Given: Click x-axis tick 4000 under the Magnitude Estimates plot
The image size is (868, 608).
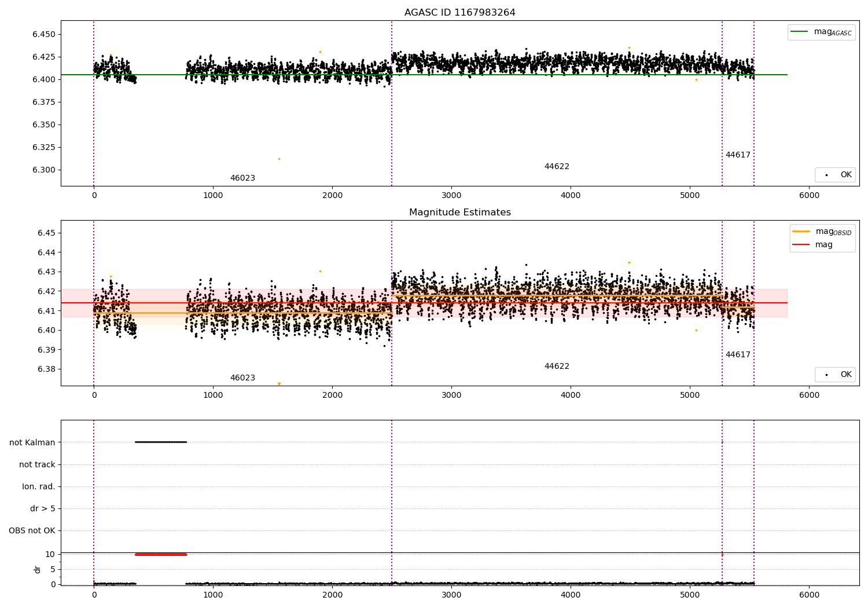Looking at the screenshot, I should [571, 395].
